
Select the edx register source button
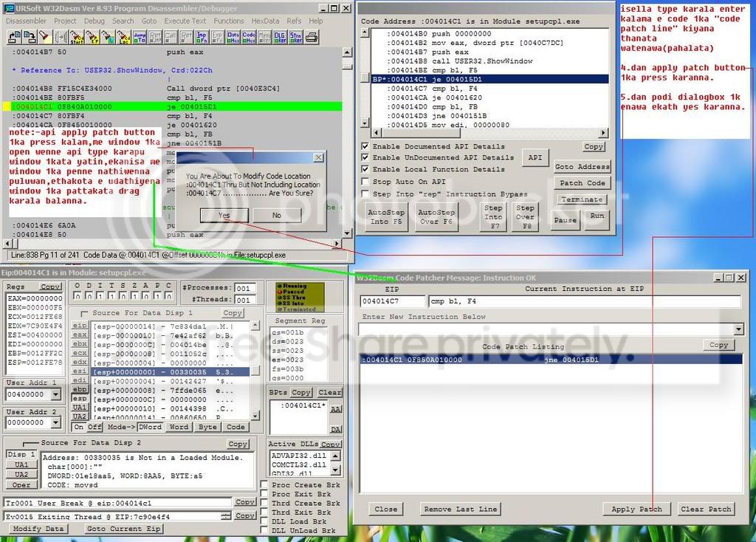80,362
